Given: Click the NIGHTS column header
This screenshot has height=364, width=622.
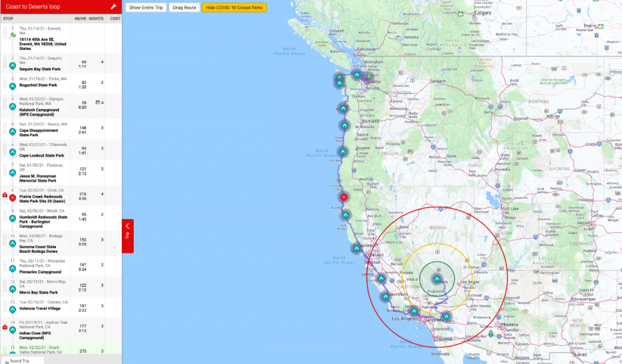Looking at the screenshot, I should 96,19.
